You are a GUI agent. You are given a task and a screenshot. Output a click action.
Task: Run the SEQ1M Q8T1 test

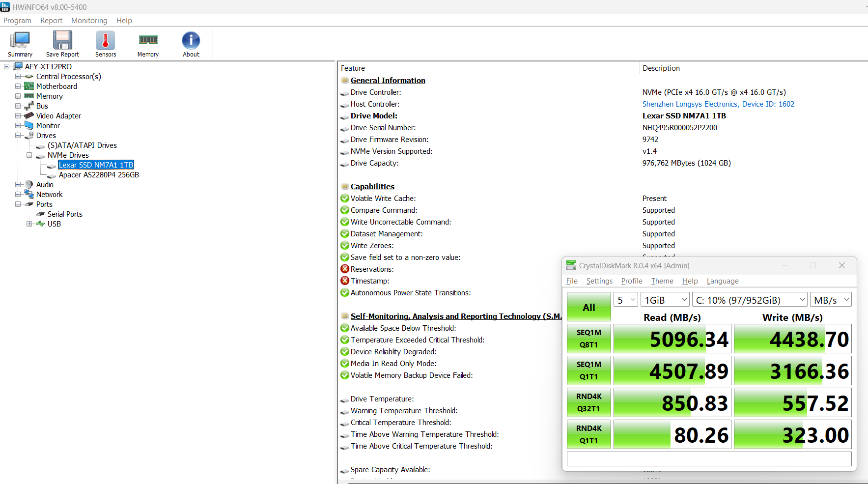(x=588, y=339)
